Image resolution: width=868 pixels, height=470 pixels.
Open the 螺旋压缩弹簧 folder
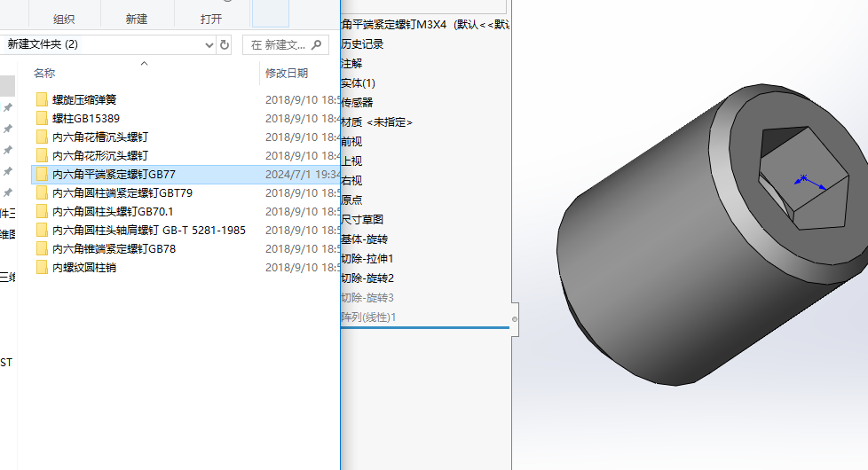84,99
